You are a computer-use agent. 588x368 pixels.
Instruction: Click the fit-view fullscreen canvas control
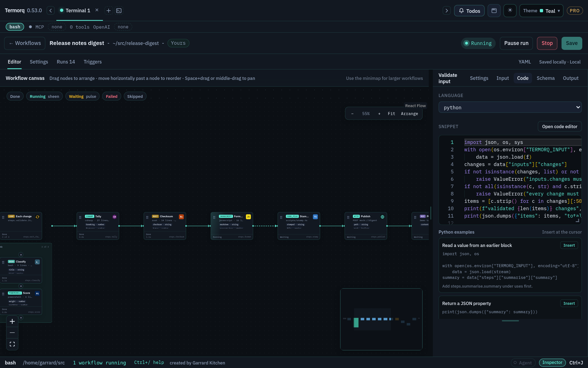click(x=12, y=344)
